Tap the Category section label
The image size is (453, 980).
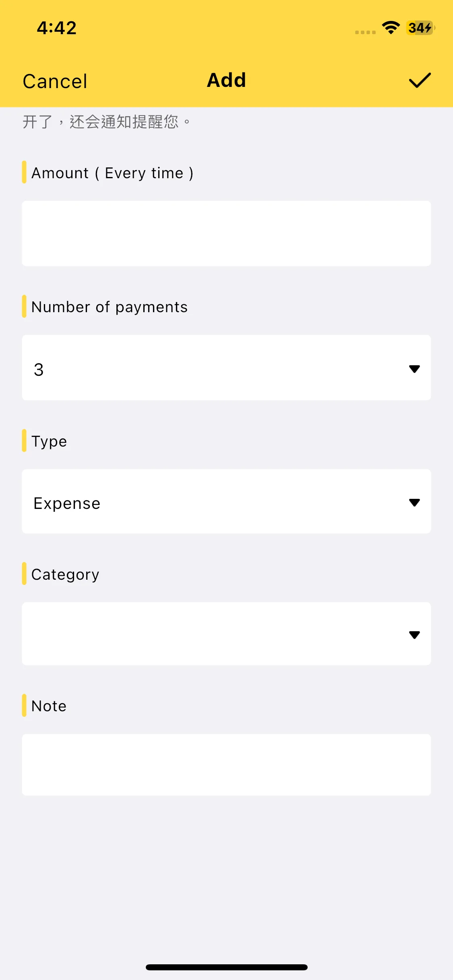(65, 574)
